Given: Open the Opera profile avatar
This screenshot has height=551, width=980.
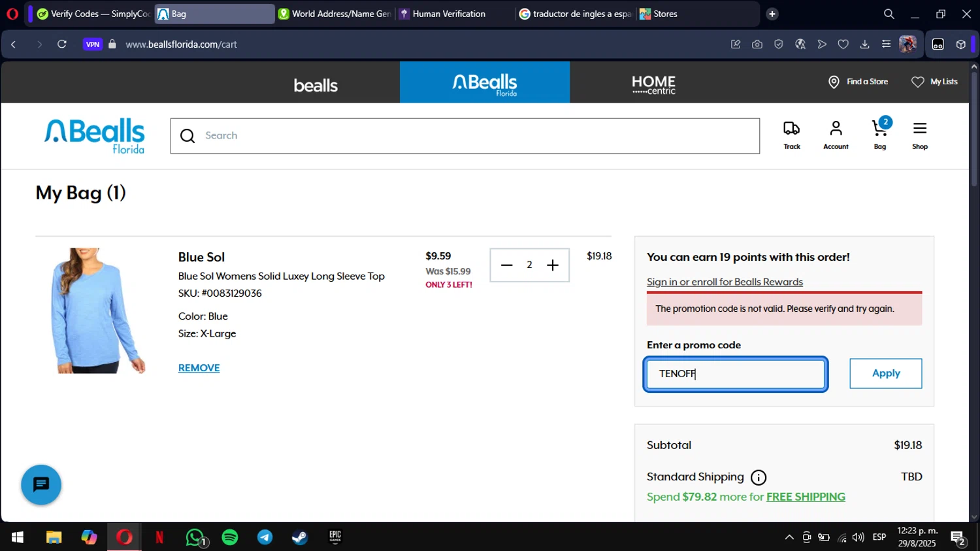Looking at the screenshot, I should tap(907, 44).
